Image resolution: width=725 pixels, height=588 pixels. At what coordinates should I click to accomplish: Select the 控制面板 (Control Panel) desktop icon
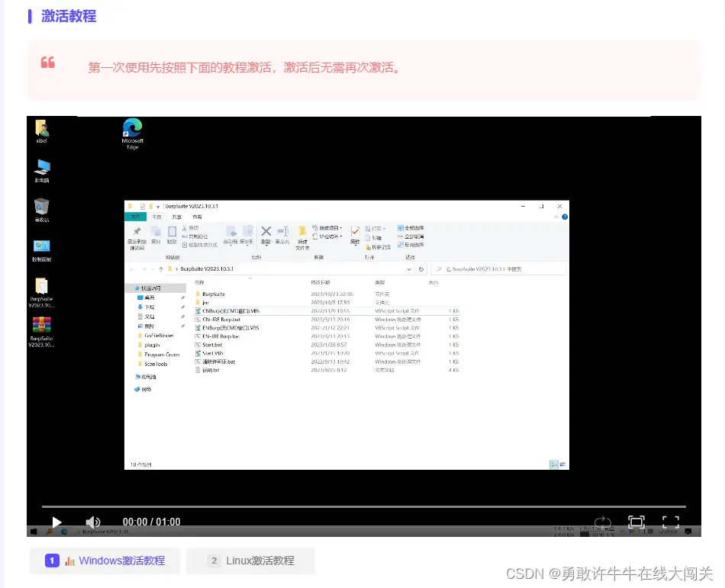(x=42, y=250)
